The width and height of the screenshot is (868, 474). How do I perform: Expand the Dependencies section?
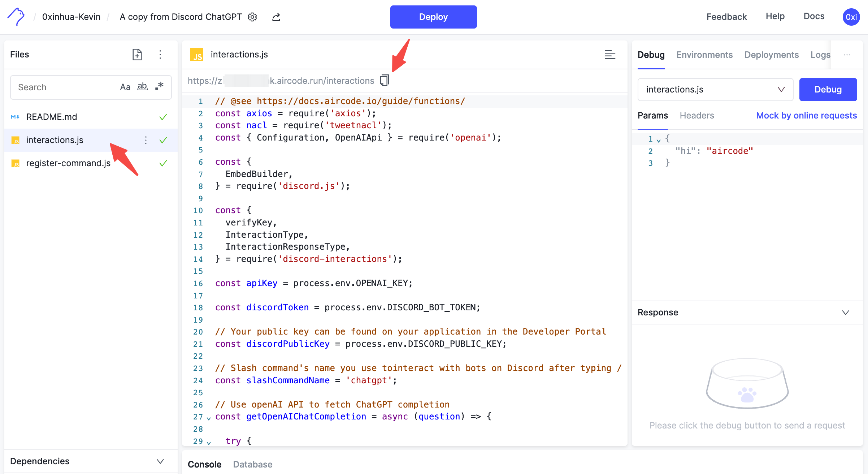pyautogui.click(x=91, y=461)
